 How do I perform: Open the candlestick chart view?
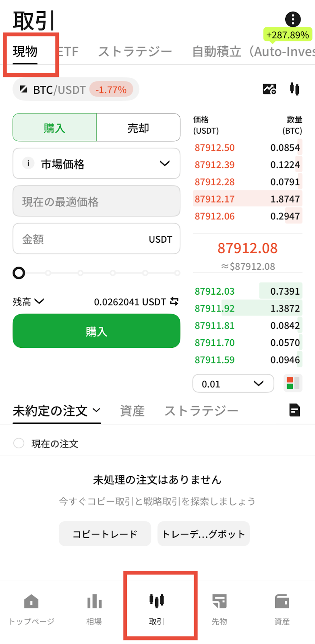[294, 89]
